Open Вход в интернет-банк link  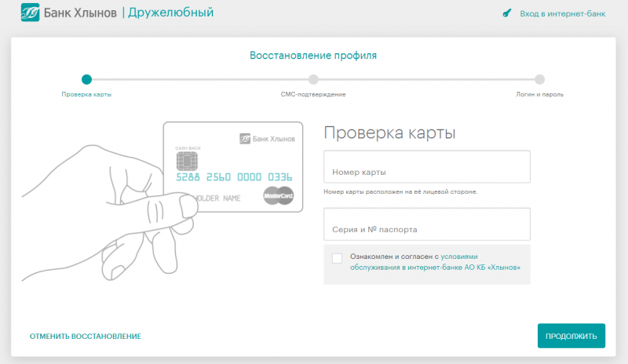[x=562, y=13]
